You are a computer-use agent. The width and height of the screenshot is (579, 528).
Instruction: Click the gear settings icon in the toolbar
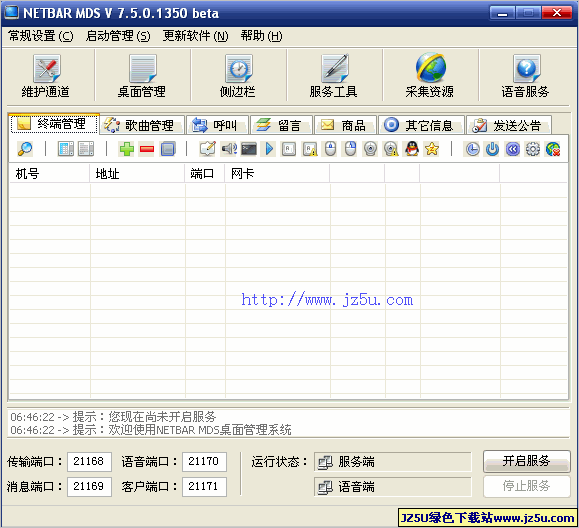tap(532, 149)
